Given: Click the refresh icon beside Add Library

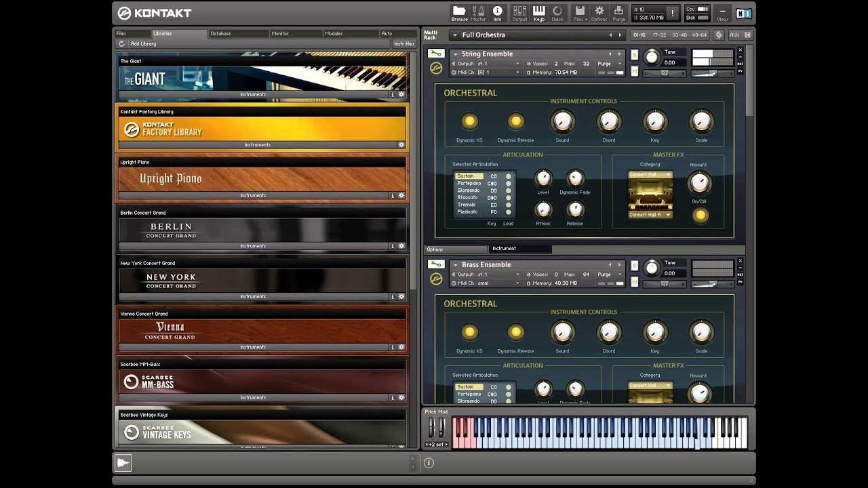Looking at the screenshot, I should tap(122, 43).
